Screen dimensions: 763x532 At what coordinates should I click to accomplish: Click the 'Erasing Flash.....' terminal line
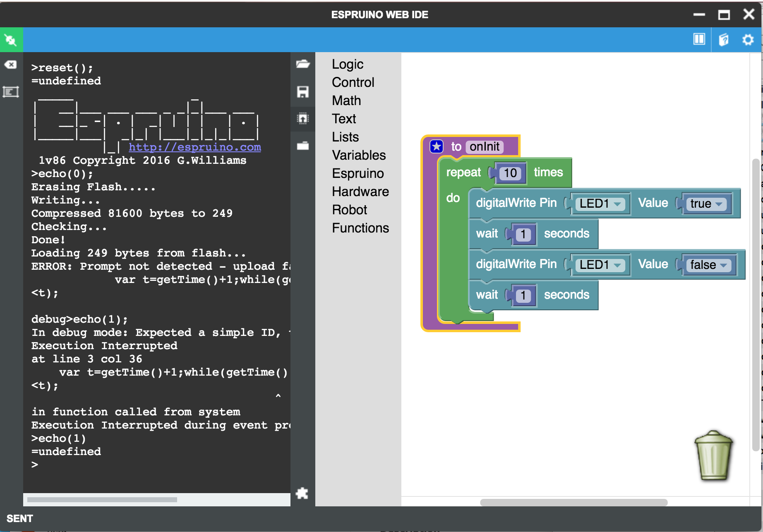pos(94,187)
